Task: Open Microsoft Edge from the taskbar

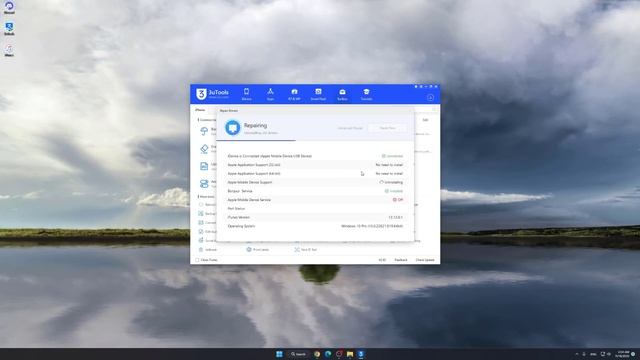Action: (x=328, y=354)
